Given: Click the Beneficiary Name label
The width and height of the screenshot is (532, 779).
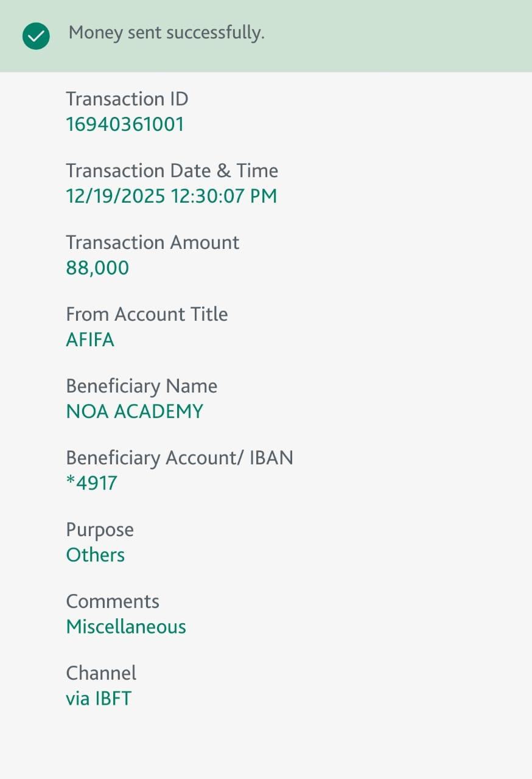Looking at the screenshot, I should pos(141,386).
